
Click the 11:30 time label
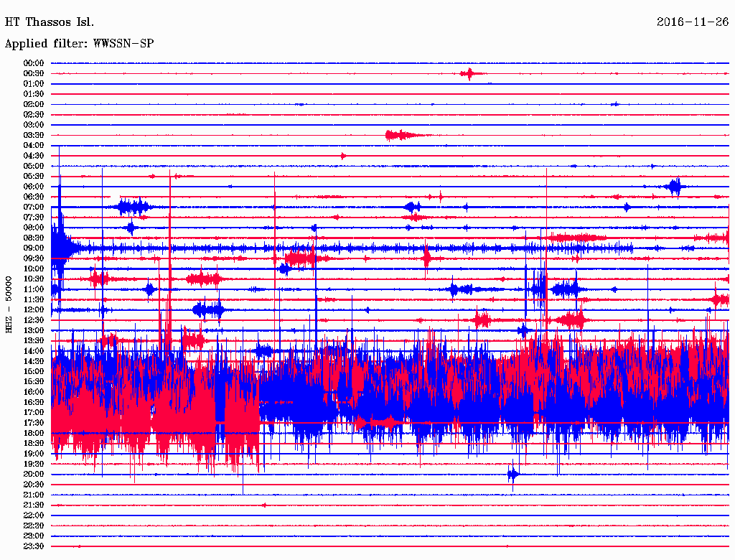(x=34, y=299)
